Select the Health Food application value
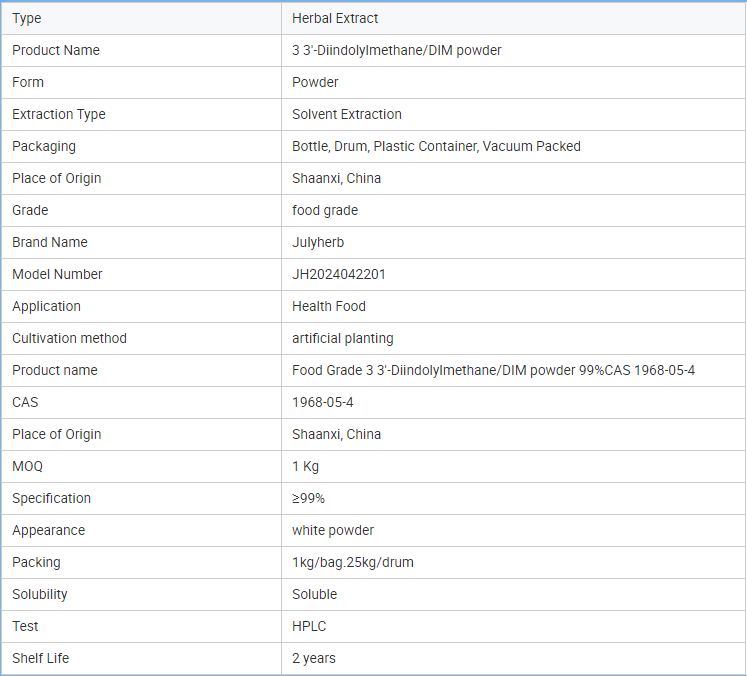This screenshot has width=747, height=676. pyautogui.click(x=329, y=306)
